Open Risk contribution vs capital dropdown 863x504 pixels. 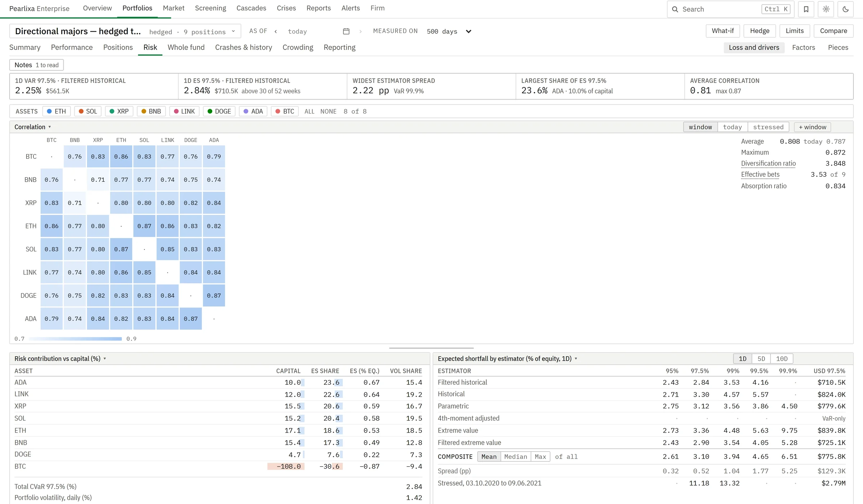coord(60,359)
